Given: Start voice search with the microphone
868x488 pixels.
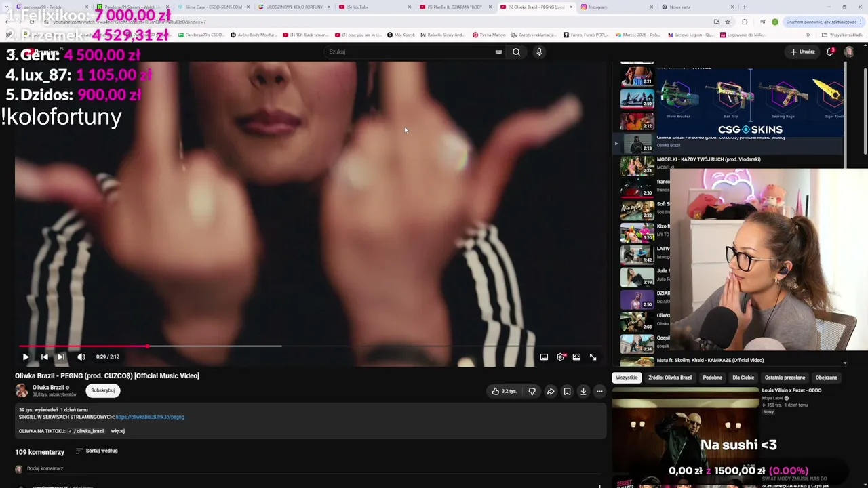Looking at the screenshot, I should 539,52.
